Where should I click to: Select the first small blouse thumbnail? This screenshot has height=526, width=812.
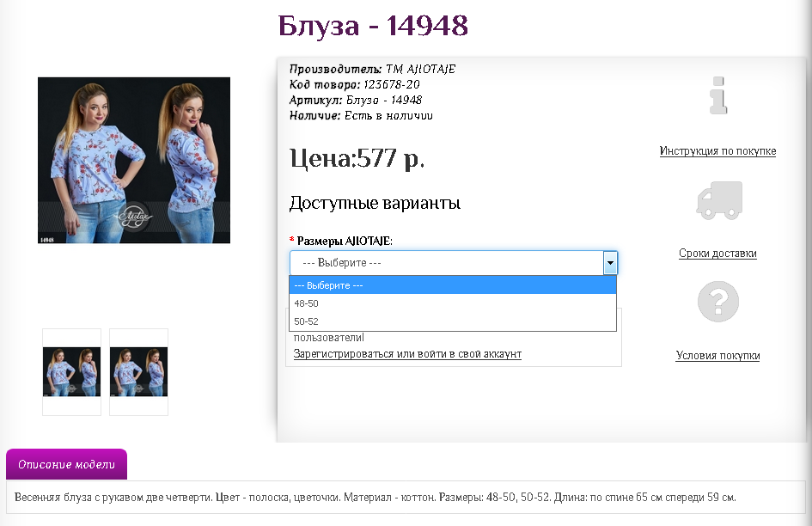pyautogui.click(x=71, y=372)
